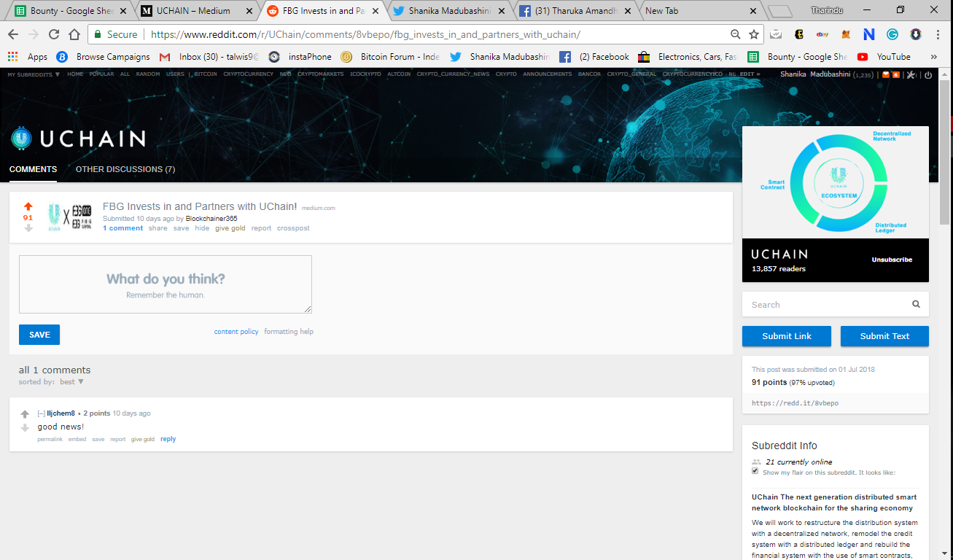Click the blue N extension icon
The image size is (953, 560).
868,34
